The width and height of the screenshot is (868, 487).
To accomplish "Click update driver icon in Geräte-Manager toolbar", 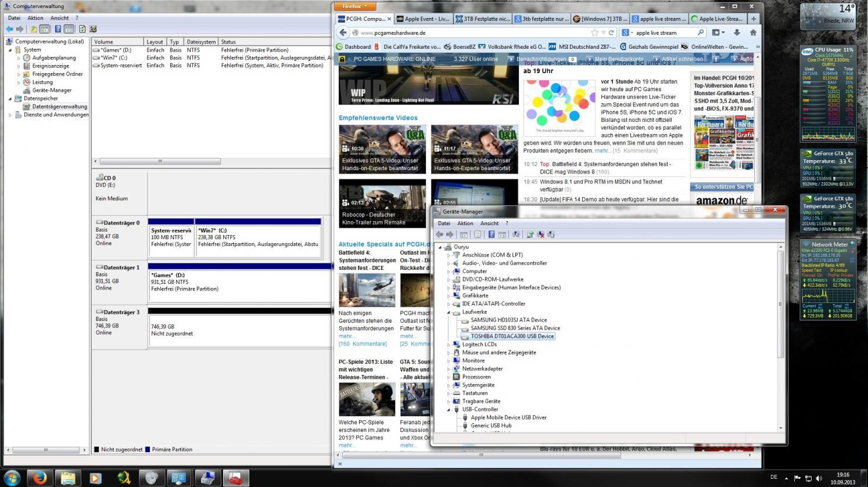I will 530,235.
